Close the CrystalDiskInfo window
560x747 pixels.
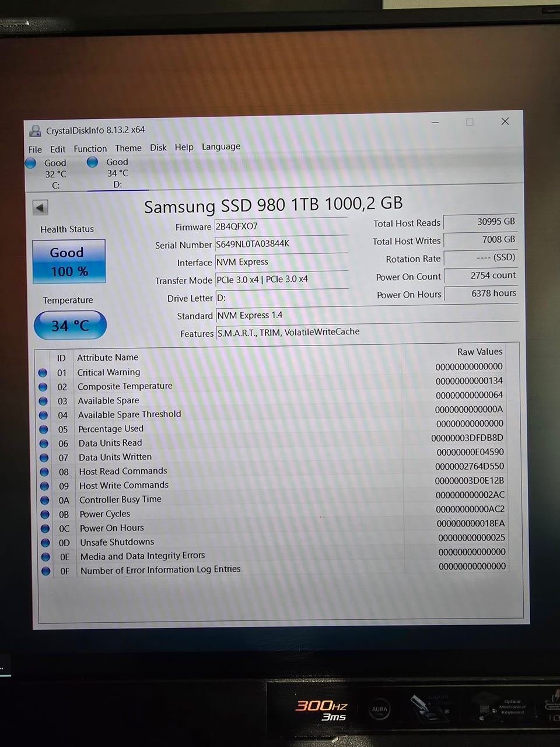[505, 121]
